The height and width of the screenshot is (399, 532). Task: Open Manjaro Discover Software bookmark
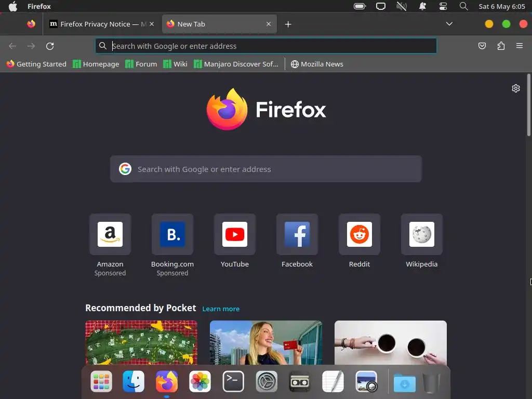pyautogui.click(x=236, y=64)
